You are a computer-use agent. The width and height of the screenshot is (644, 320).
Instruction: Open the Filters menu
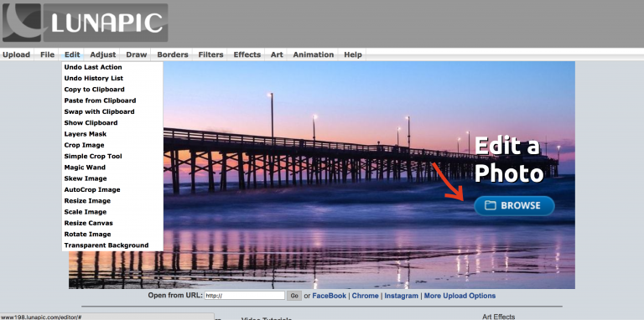210,54
